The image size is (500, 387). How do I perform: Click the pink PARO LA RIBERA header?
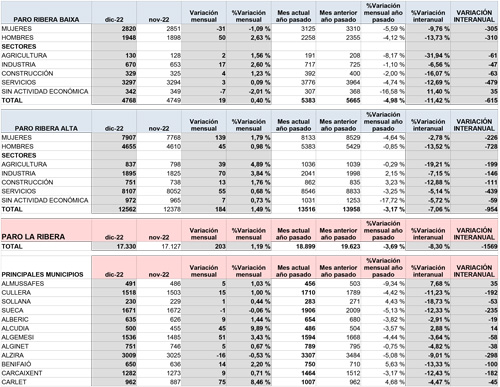[46, 231]
